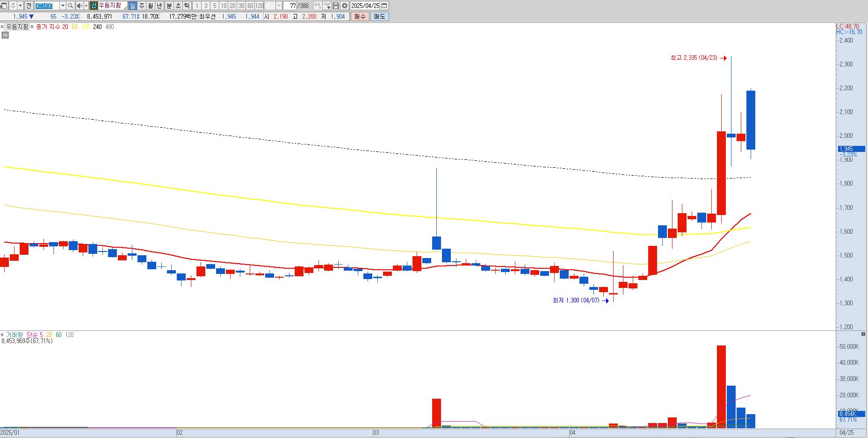The height and width of the screenshot is (438, 868).
Task: Click the 최고 2,335 (04/23) high label
Action: [694, 57]
